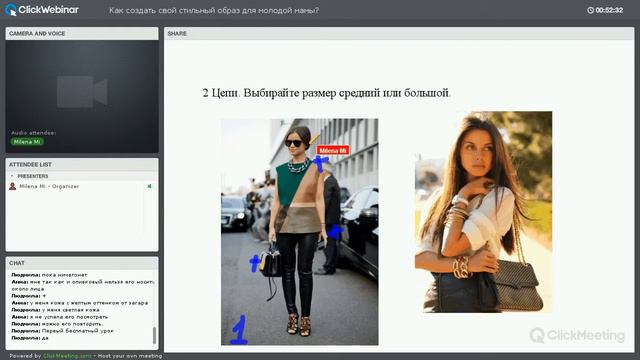Click the clock icon beside the timer
Viewport: 640px width, 360px height.
[590, 10]
